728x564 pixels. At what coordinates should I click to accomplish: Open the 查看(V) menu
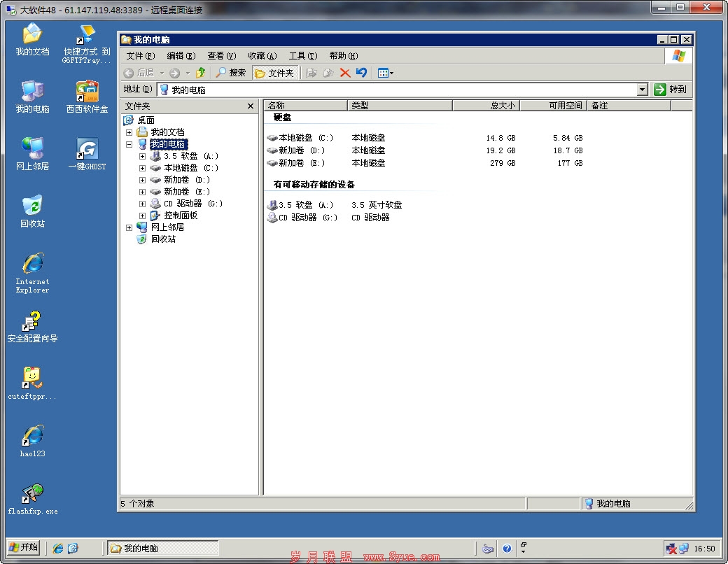point(221,56)
